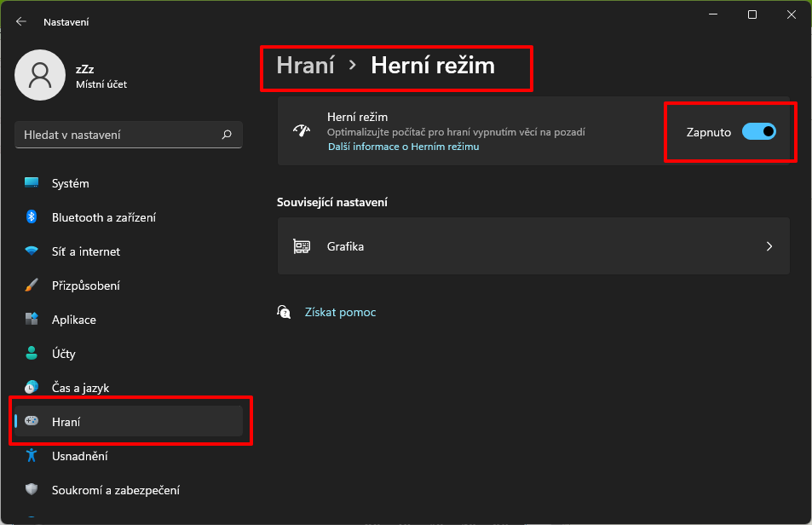Click the search magnifier icon

[227, 135]
